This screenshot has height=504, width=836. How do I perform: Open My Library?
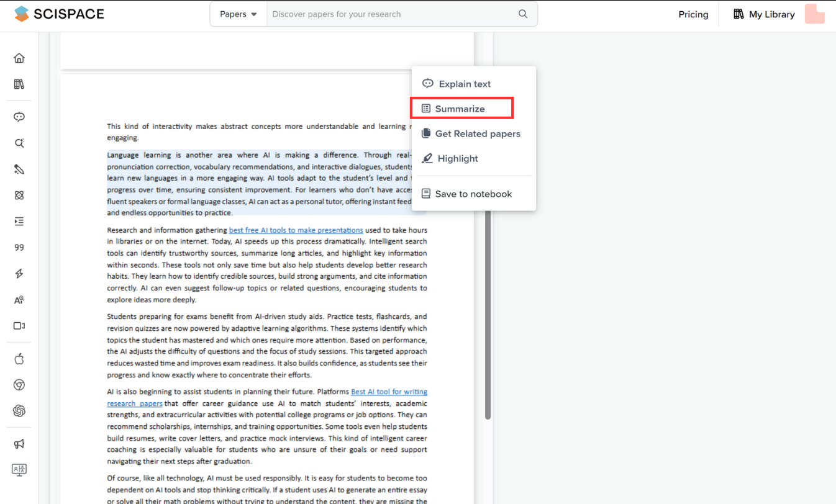point(764,14)
